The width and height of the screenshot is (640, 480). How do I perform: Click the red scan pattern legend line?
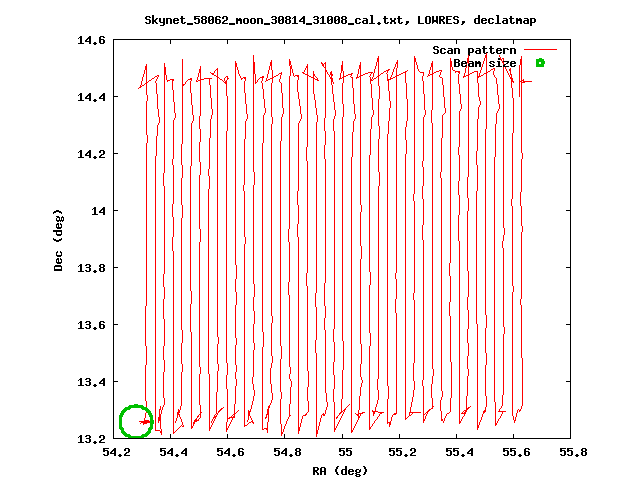pos(540,50)
